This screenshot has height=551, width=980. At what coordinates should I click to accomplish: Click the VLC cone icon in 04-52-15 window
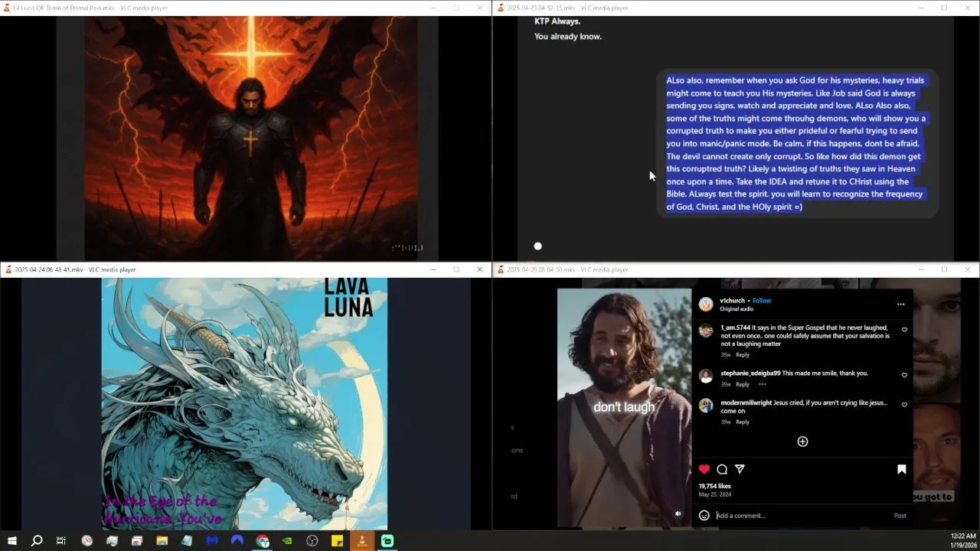(501, 8)
